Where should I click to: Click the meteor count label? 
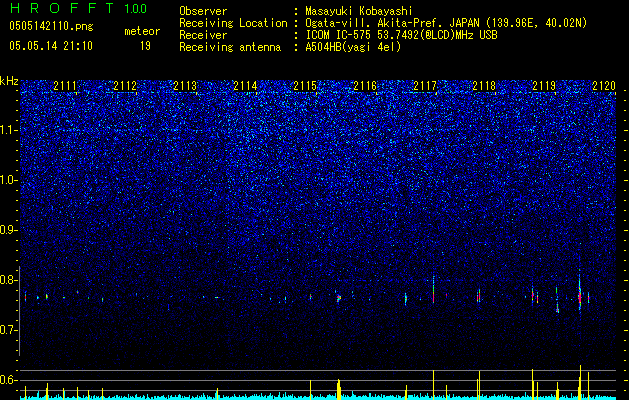click(x=142, y=31)
